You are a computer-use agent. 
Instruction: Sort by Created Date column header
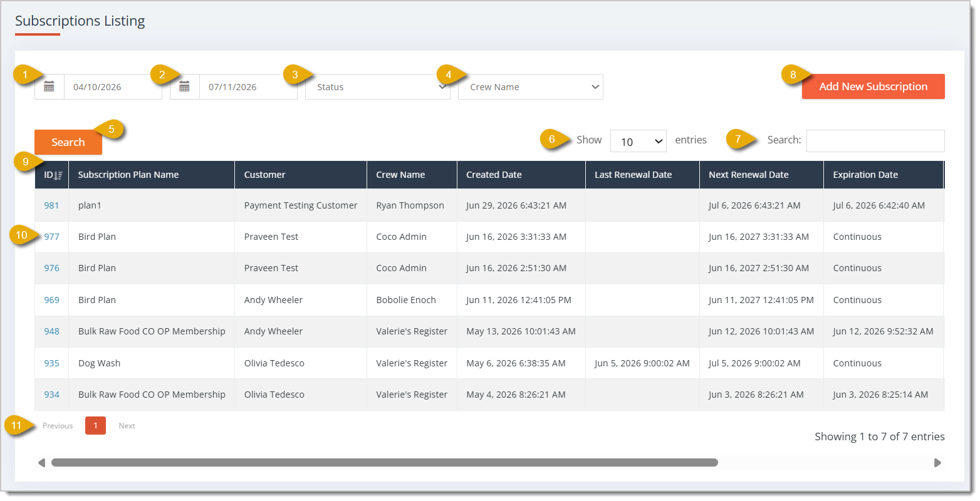click(521, 175)
